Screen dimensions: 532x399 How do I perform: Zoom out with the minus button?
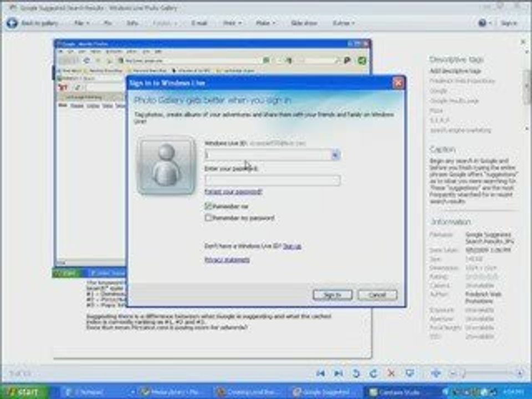pos(453,374)
